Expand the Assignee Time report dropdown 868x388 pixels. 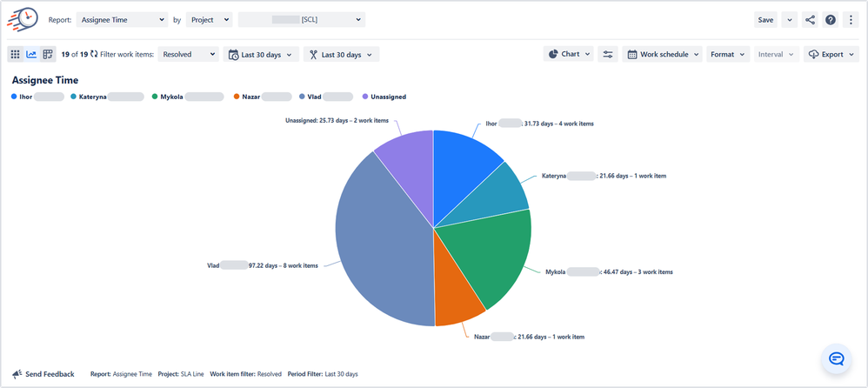122,20
